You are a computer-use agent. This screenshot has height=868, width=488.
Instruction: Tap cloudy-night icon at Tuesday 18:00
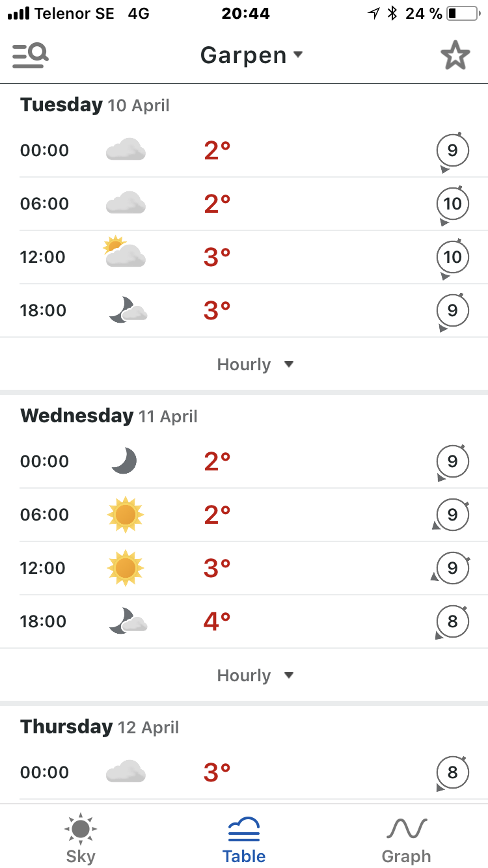coord(128,310)
